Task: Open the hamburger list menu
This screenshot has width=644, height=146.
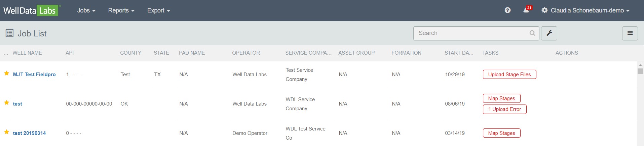Action: click(x=630, y=33)
